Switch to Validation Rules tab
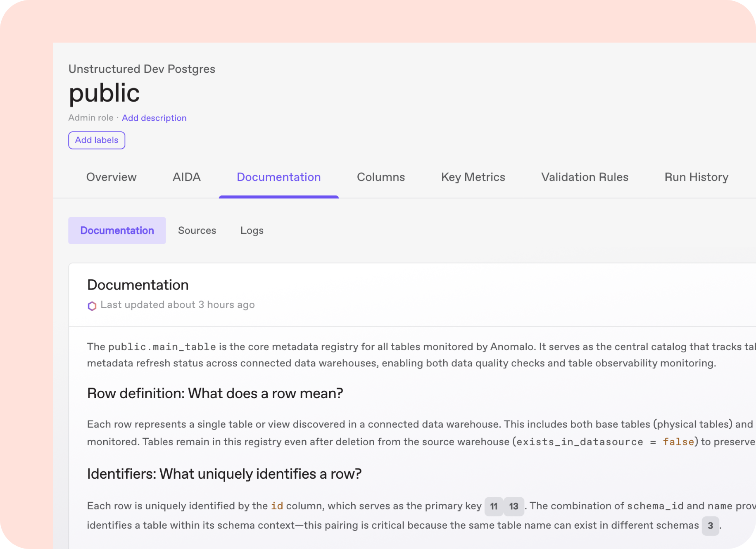 [585, 177]
